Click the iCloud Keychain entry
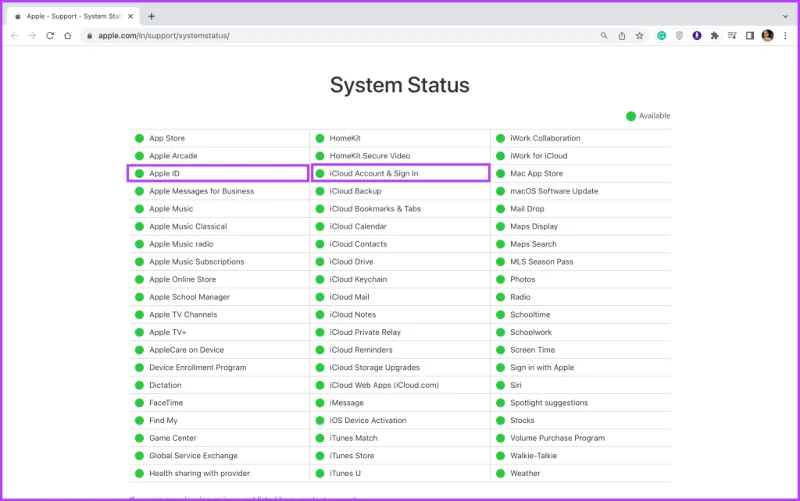The image size is (800, 501). (358, 279)
